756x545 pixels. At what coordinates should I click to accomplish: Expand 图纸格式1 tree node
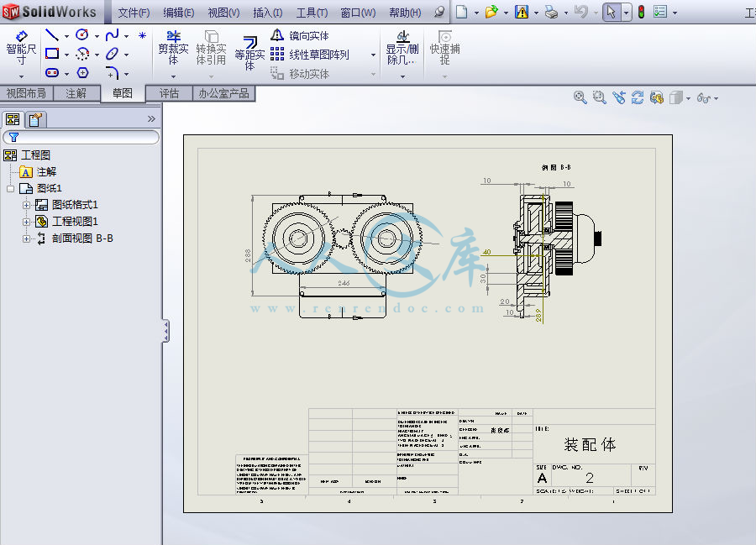pos(27,205)
